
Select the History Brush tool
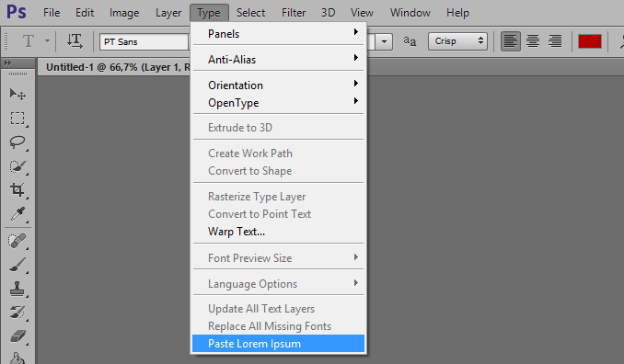[x=17, y=313]
